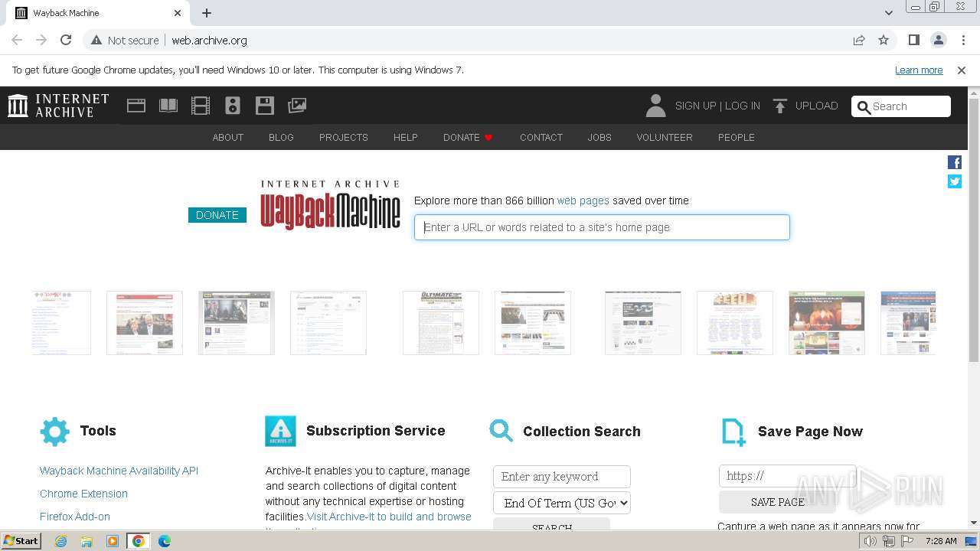The width and height of the screenshot is (980, 551).
Task: Click the Collection Search magnifier icon
Action: click(x=501, y=431)
